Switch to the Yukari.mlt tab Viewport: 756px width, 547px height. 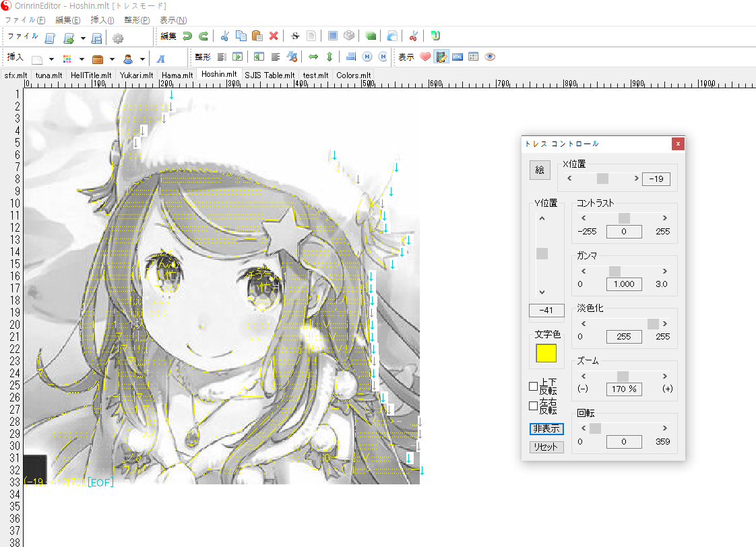click(137, 75)
